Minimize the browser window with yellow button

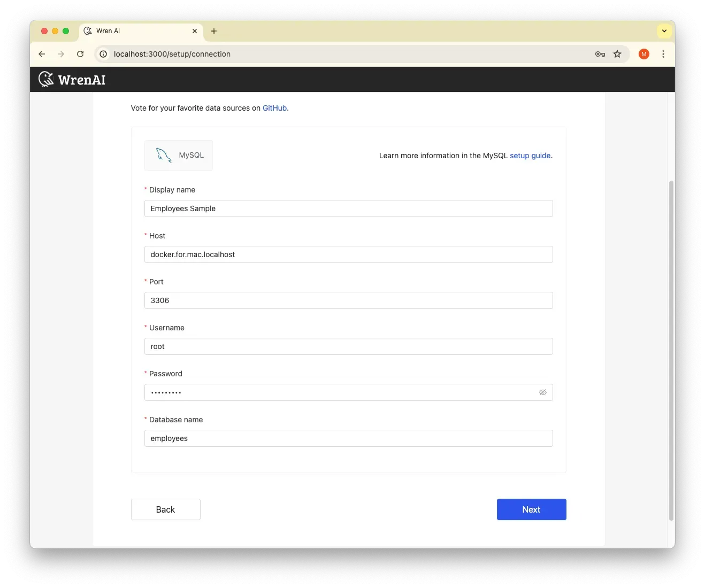coord(55,31)
